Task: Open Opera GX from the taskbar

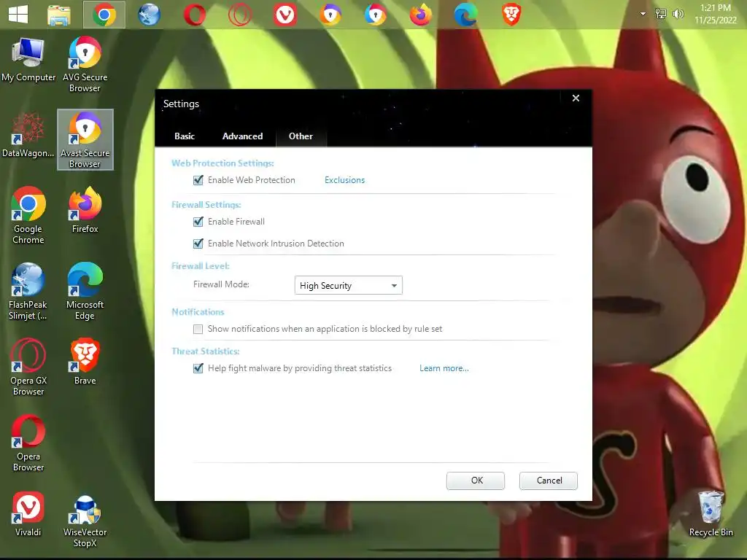Action: [x=239, y=15]
